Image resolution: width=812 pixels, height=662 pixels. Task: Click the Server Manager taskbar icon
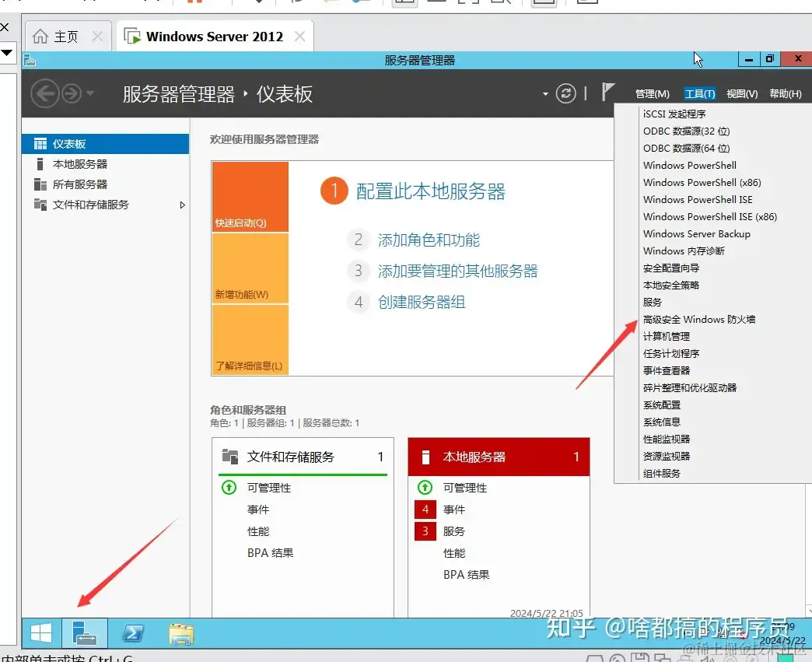point(85,632)
